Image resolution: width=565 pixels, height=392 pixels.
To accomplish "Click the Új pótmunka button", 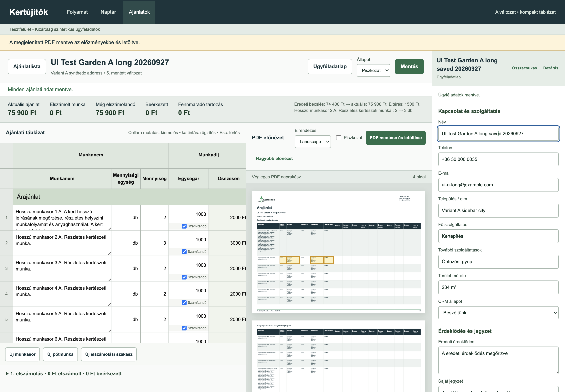I will 60,354.
